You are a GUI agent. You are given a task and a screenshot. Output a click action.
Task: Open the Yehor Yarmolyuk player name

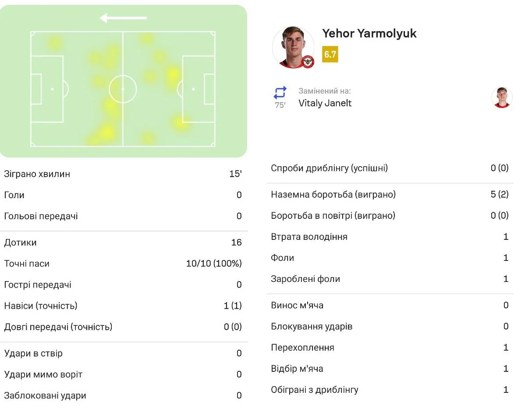[369, 33]
